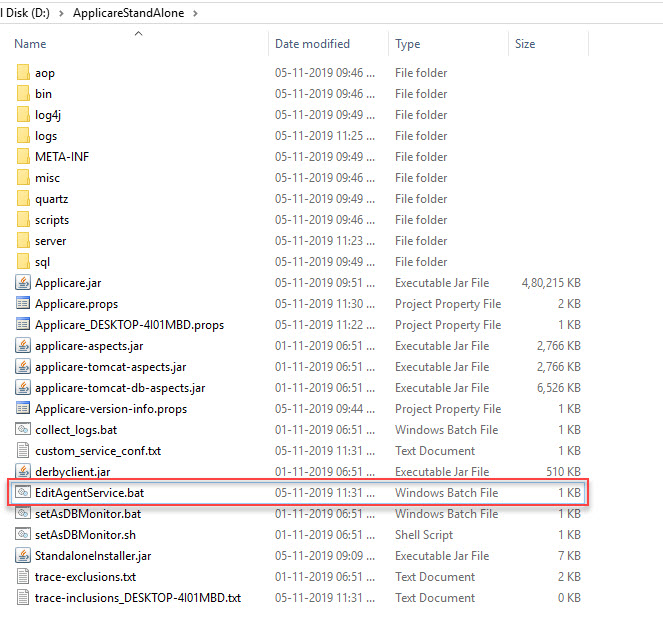
Task: Sort by Date modified column
Action: click(312, 44)
